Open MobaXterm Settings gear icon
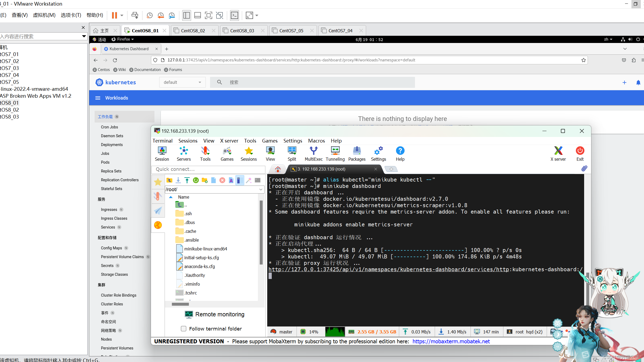Screen dimensions: 644x362 [378, 154]
